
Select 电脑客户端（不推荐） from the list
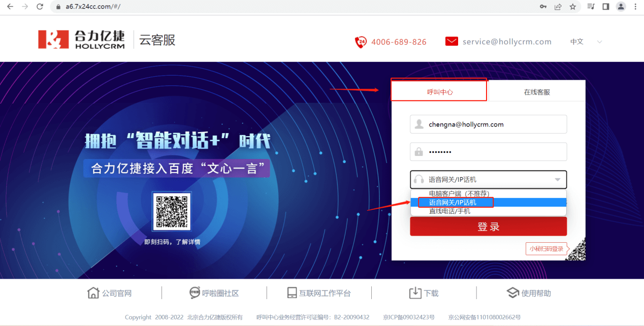[x=489, y=193]
